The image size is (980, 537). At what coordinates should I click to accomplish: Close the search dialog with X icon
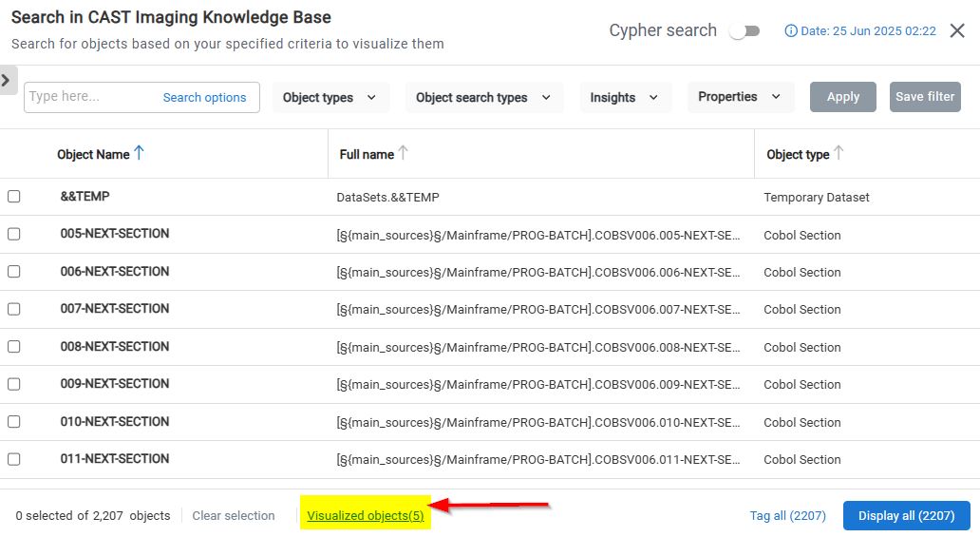coord(957,30)
